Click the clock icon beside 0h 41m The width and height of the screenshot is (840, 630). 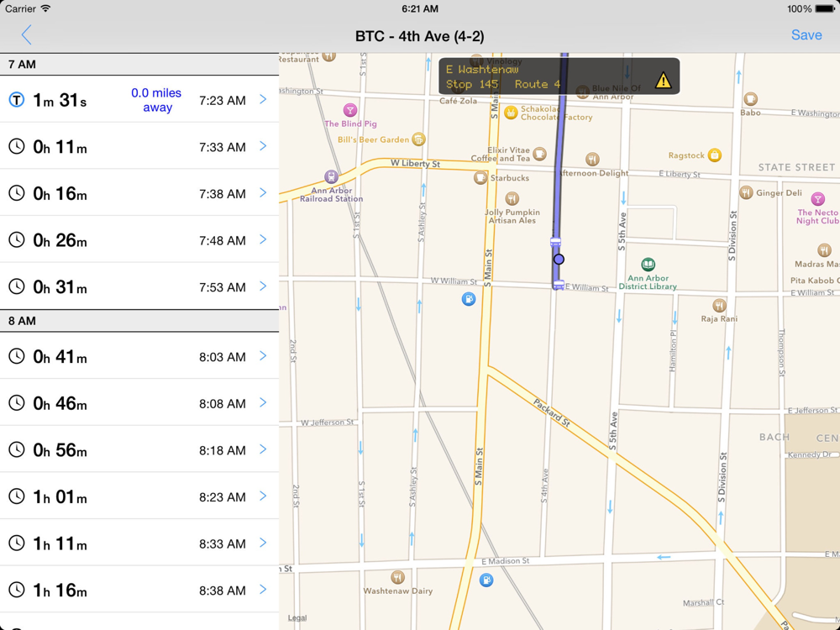17,356
